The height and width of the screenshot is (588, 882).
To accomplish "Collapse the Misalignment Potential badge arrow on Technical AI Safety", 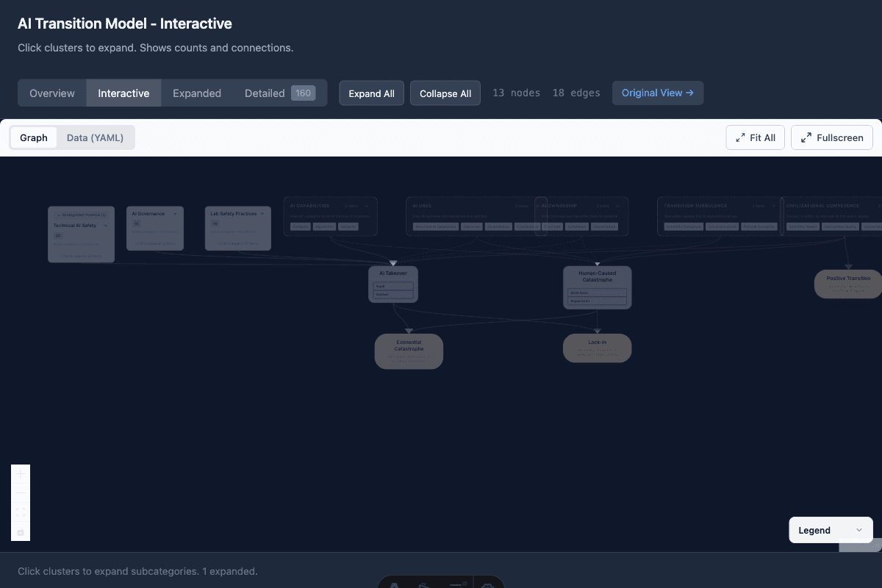I will [x=58, y=215].
